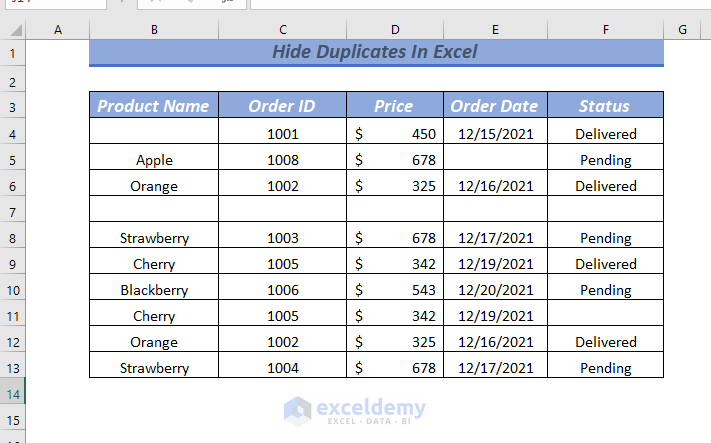Click the "Hide Duplicates In Excel" title cell
Viewport: 711px width, 443px height.
coord(376,52)
